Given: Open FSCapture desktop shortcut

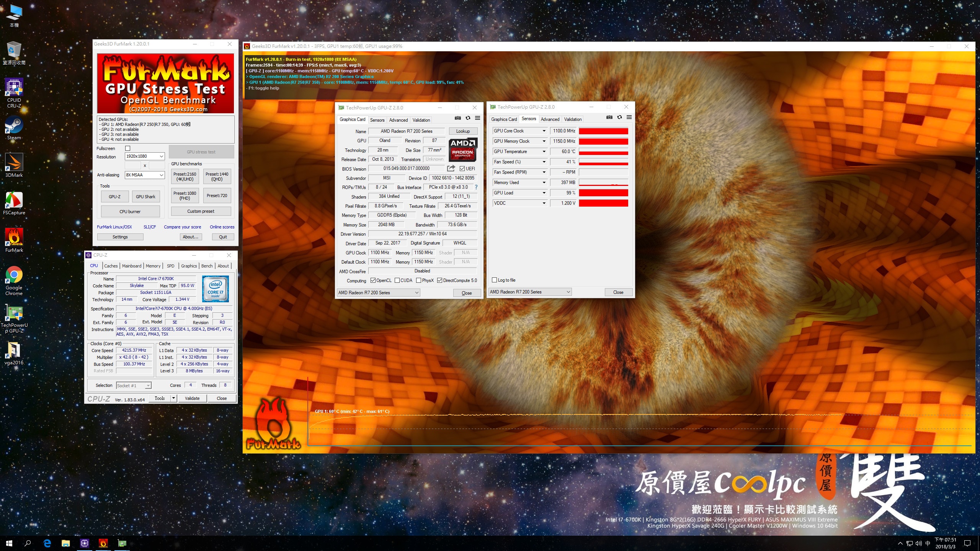Looking at the screenshot, I should (x=14, y=203).
